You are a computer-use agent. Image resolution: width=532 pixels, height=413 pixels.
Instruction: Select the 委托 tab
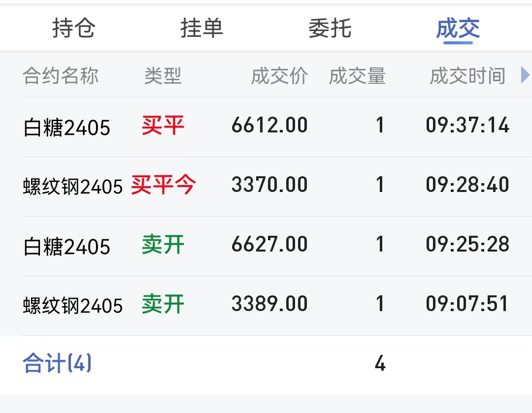[x=330, y=28]
